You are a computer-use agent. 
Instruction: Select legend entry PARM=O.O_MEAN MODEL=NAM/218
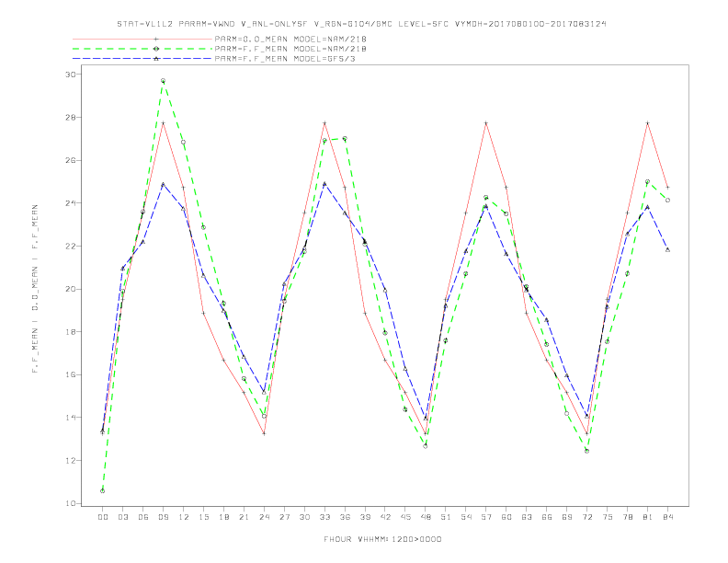coord(290,39)
